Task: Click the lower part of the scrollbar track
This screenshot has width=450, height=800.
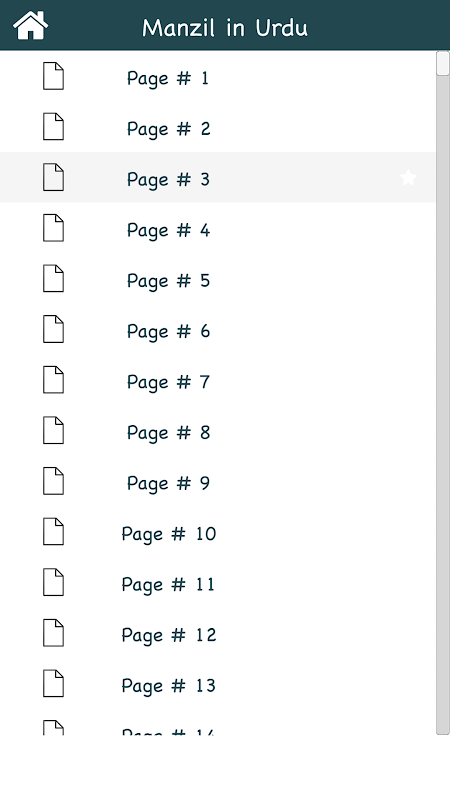Action: tap(443, 612)
